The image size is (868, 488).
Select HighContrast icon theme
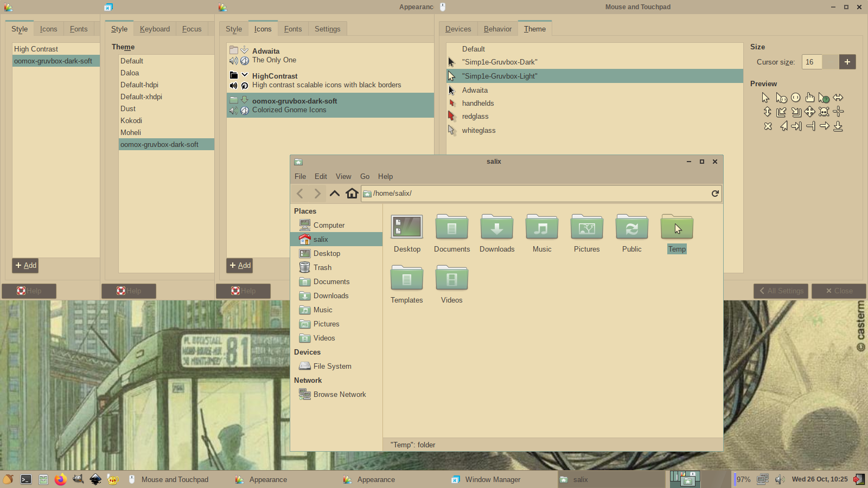coord(330,80)
